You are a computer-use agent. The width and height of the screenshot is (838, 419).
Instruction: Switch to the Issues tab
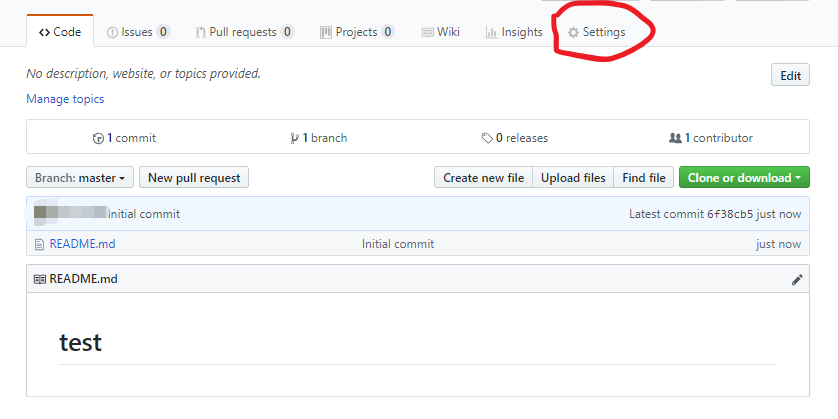click(x=138, y=32)
